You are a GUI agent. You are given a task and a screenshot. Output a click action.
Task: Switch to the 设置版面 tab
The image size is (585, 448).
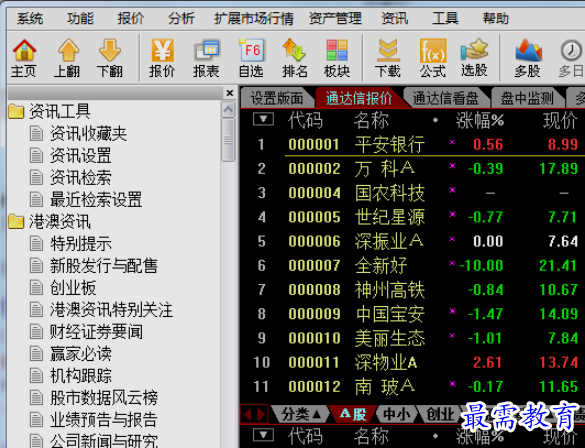[276, 98]
